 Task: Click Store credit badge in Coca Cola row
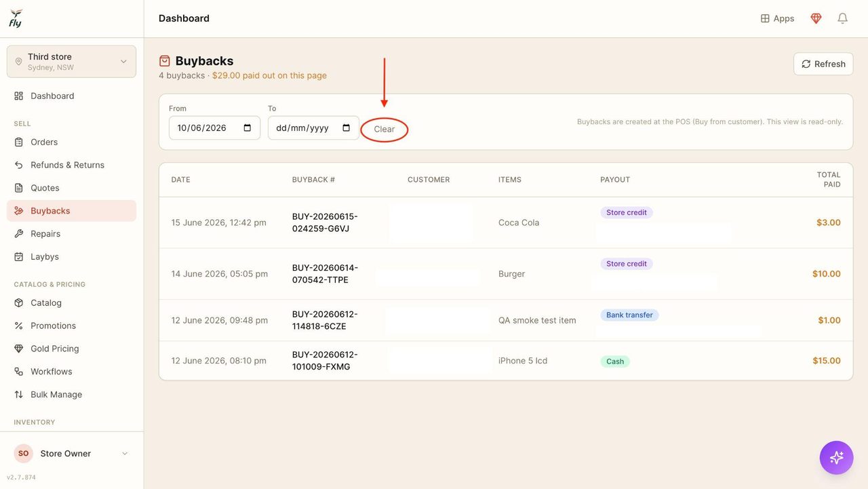click(x=627, y=212)
